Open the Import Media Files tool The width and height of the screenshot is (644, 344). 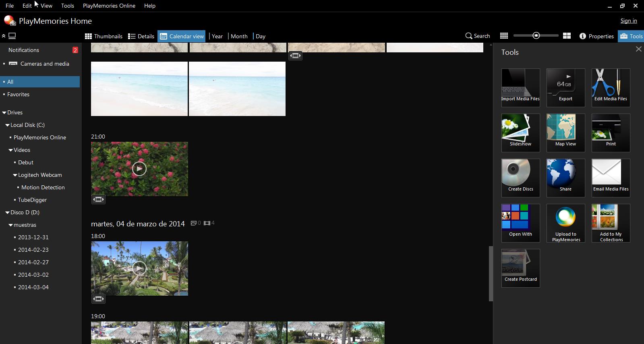tap(520, 87)
